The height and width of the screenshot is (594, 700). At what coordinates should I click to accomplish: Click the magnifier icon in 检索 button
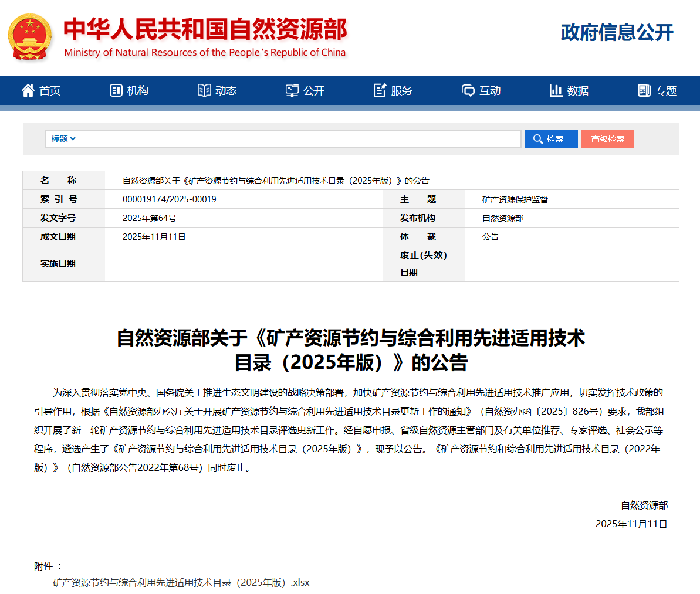[538, 139]
